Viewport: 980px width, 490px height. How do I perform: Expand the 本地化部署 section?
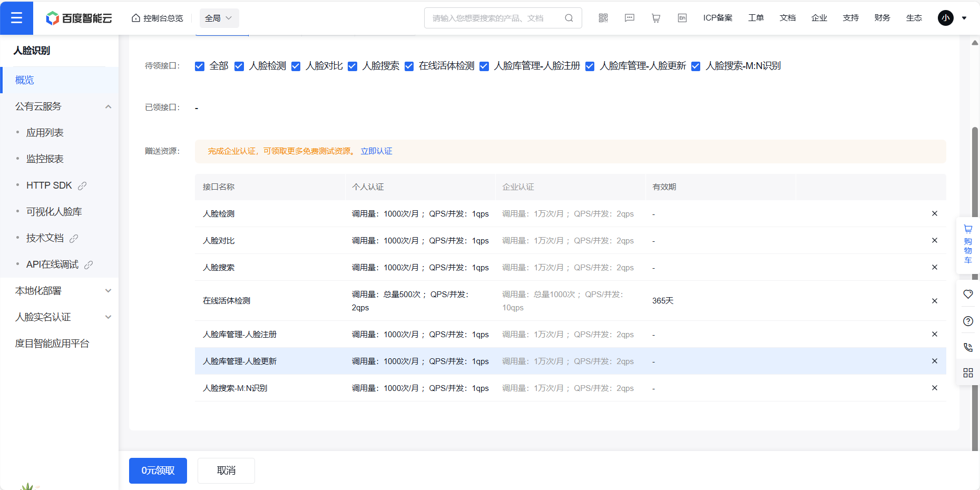click(108, 291)
